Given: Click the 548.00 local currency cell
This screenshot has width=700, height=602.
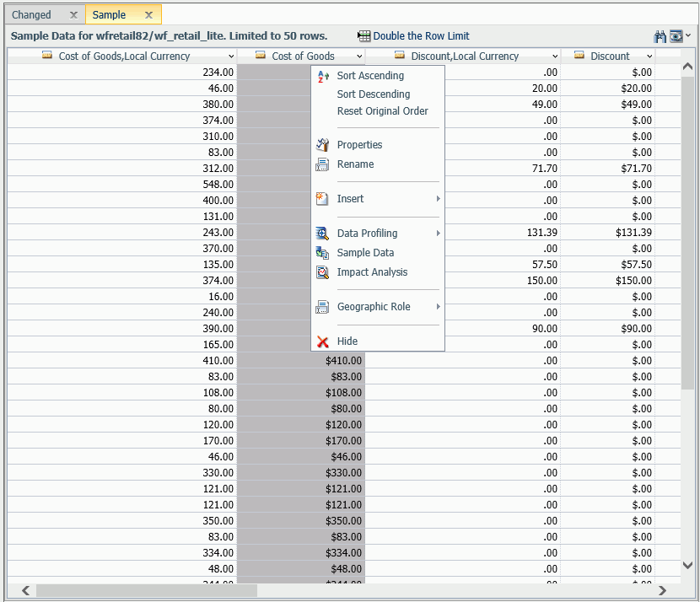Looking at the screenshot, I should pos(122,185).
